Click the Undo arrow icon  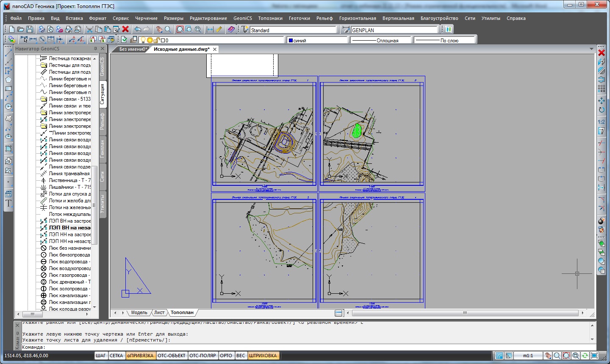click(x=138, y=29)
